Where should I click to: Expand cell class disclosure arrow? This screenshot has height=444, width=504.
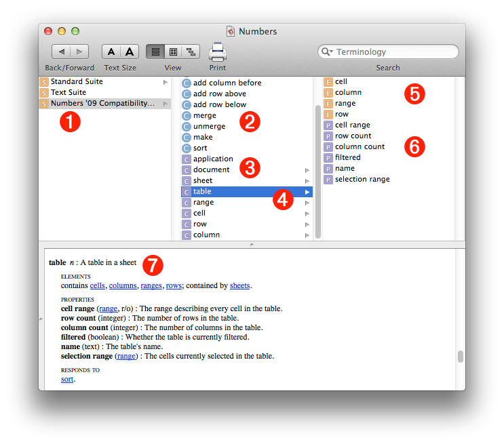tap(307, 214)
